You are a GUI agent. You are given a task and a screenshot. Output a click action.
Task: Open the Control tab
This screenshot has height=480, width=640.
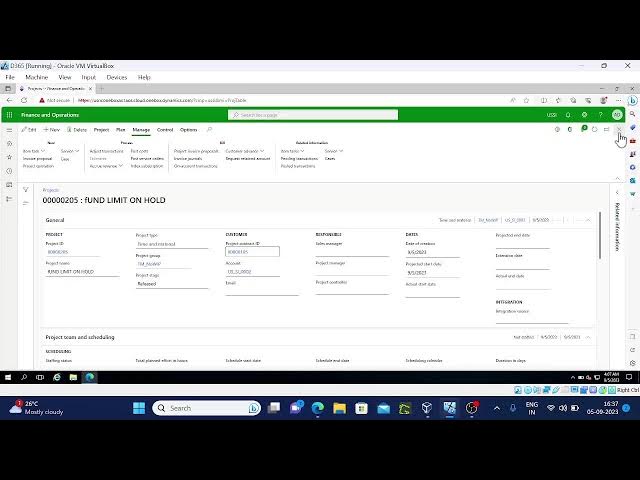click(165, 130)
